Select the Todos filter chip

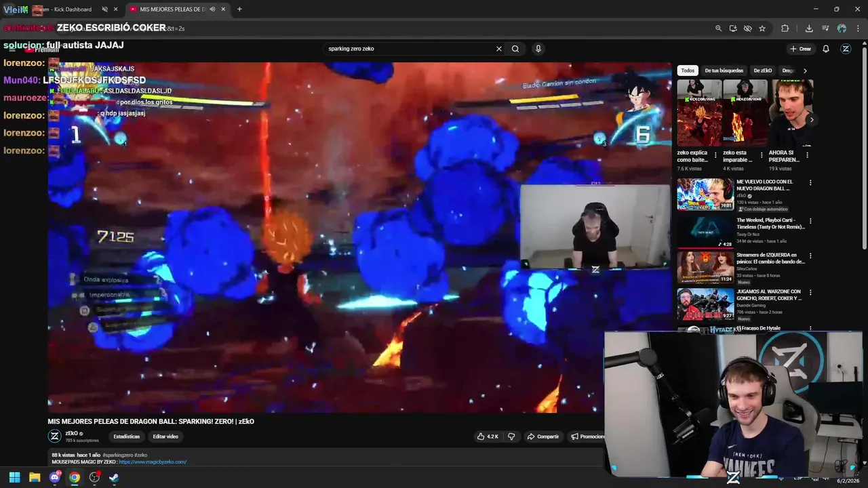coord(688,70)
